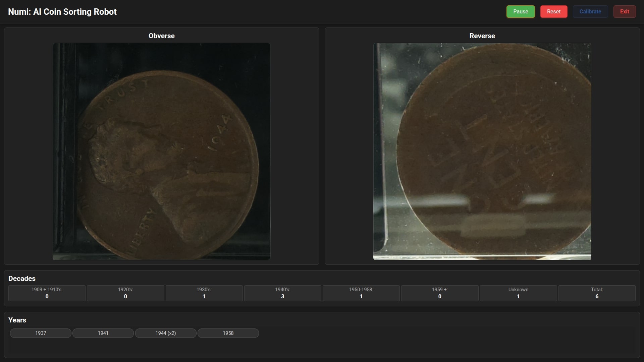Exit the Numi application
This screenshot has height=362, width=644.
point(625,11)
